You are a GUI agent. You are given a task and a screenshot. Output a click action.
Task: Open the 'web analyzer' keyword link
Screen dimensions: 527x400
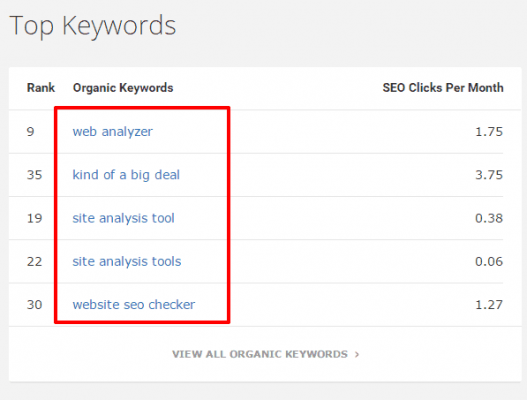[x=113, y=132]
